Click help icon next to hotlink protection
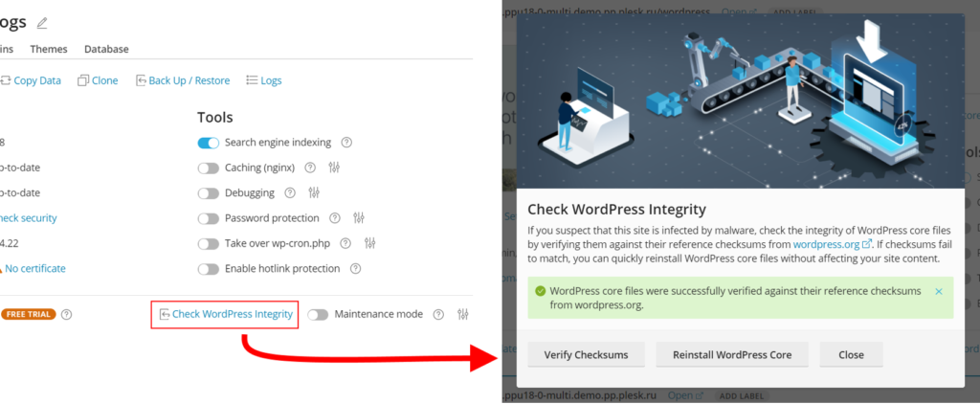Viewport: 980px width, 404px height. click(x=355, y=269)
